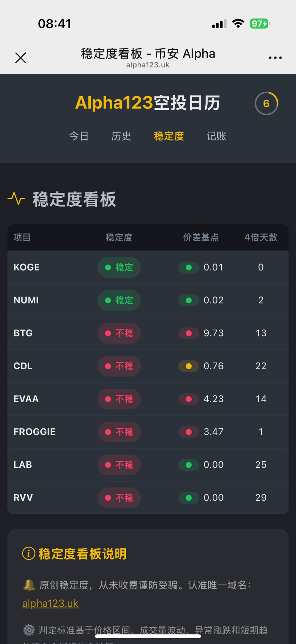Tap the info icon beside 稳定度看板说明
The height and width of the screenshot is (644, 296).
click(x=29, y=554)
